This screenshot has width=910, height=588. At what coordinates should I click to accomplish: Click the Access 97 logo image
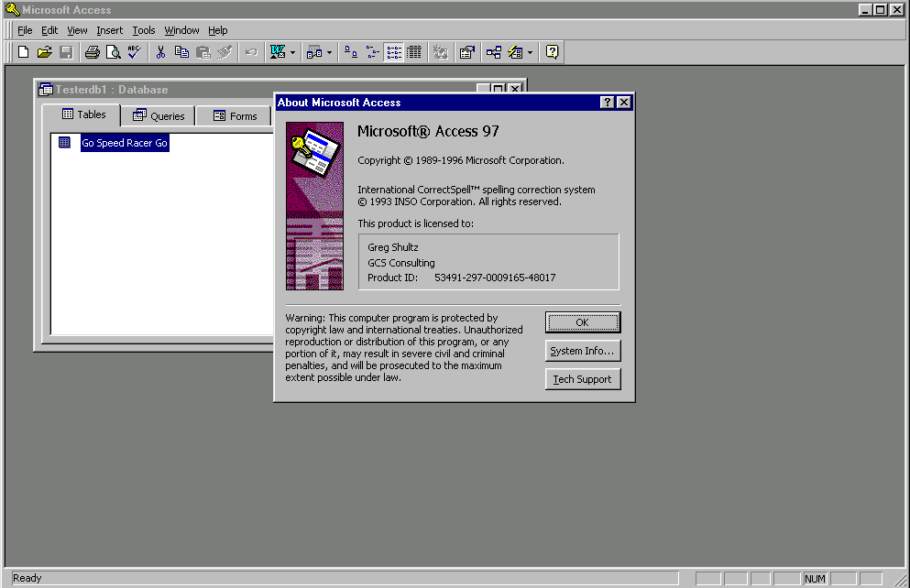click(314, 206)
